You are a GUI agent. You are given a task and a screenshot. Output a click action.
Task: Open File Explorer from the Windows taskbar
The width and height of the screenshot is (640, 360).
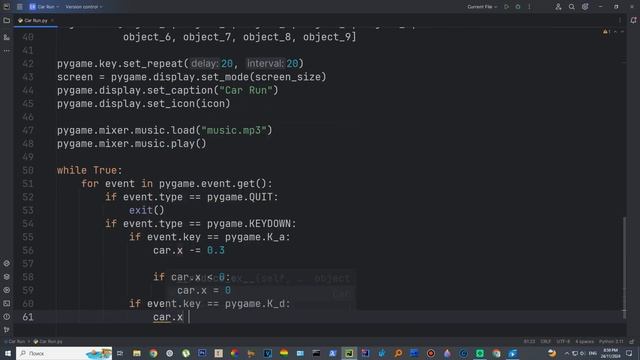tap(137, 353)
